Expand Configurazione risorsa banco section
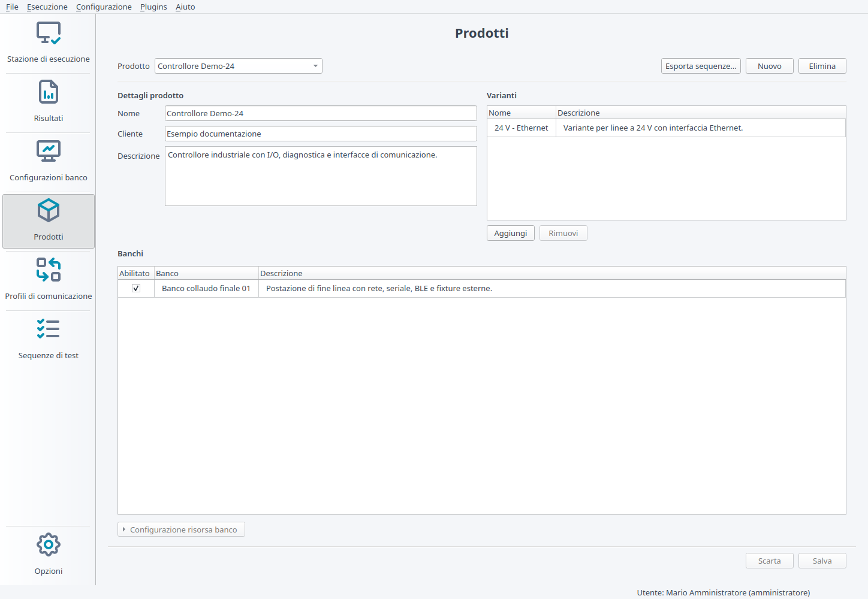The image size is (868, 599). point(181,530)
